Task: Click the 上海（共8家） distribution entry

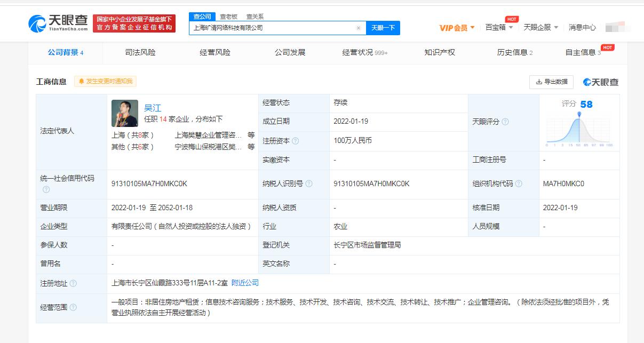Action: tap(133, 135)
